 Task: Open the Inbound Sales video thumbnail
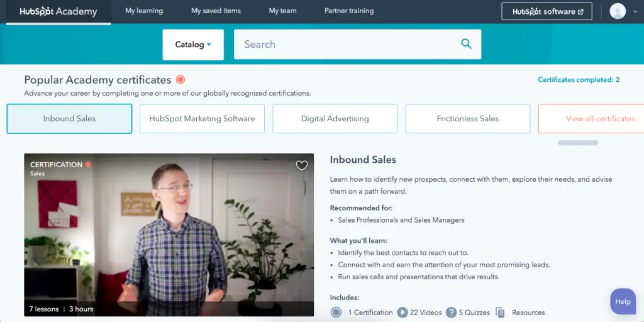pos(169,235)
